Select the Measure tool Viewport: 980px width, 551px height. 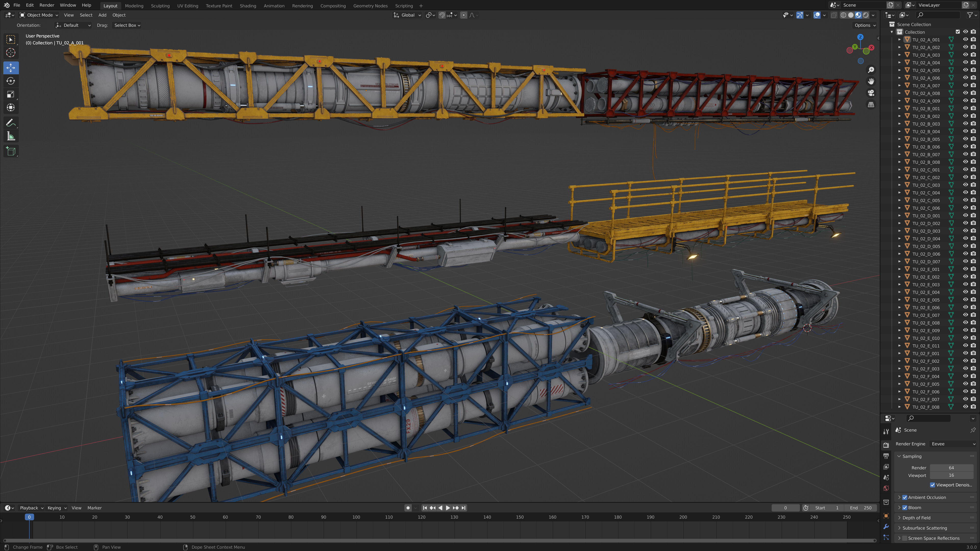pos(11,136)
